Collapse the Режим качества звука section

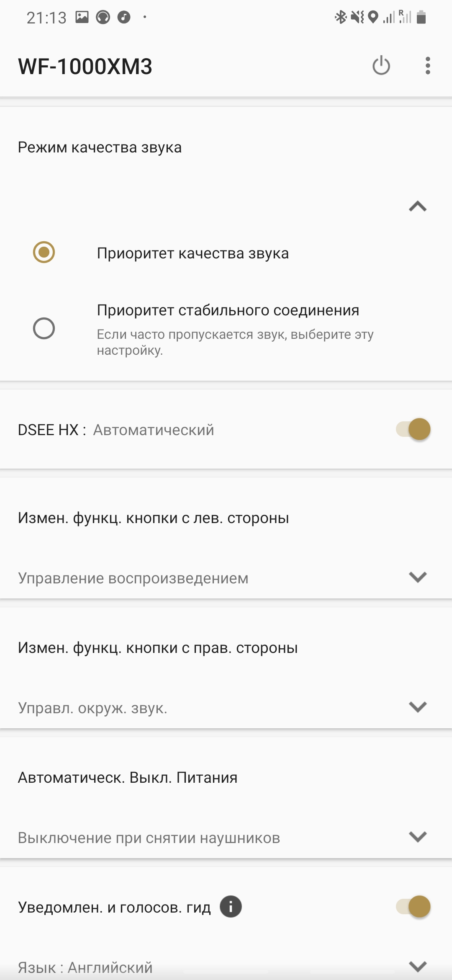(x=418, y=206)
